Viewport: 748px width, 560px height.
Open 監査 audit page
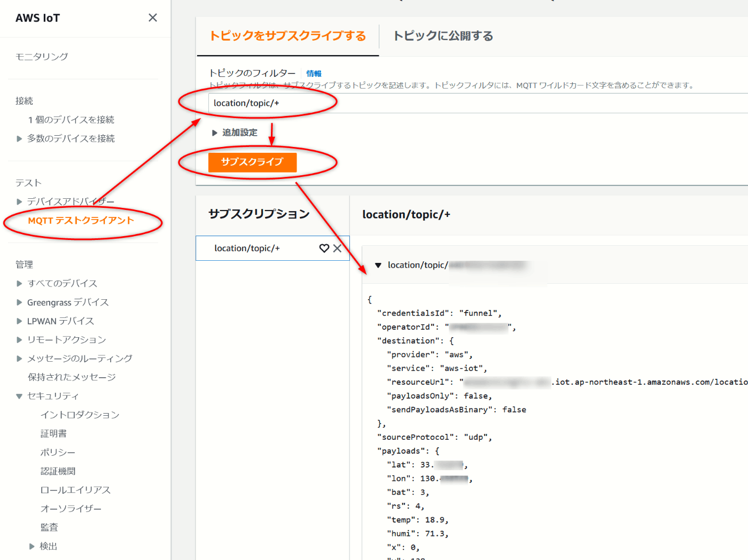pyautogui.click(x=49, y=527)
